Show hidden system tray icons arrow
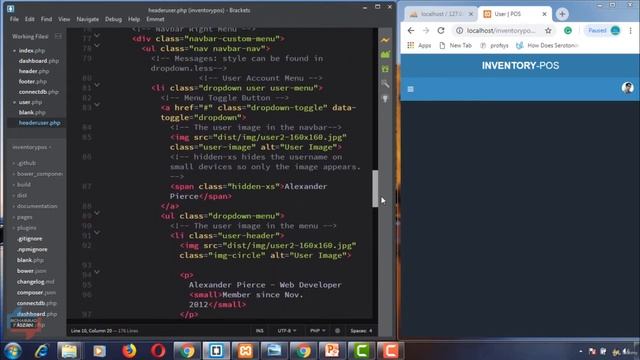The image size is (640, 360). (580, 351)
